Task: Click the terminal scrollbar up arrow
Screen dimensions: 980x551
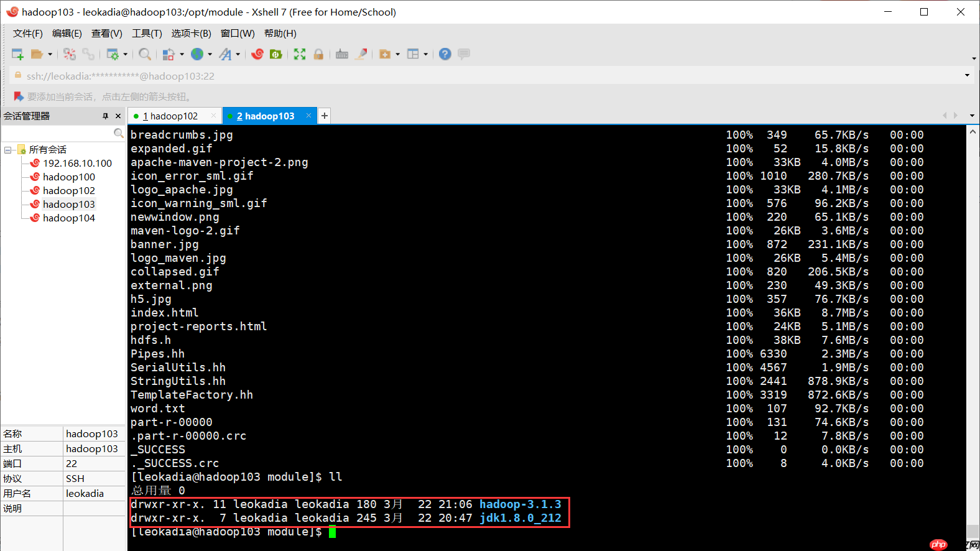Action: coord(973,131)
